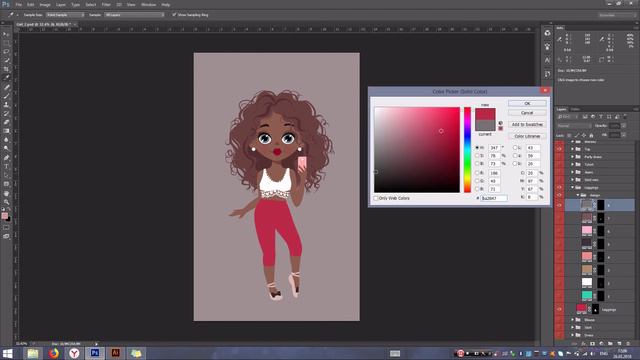Select layer 6 pink thumbnail
This screenshot has width=640, height=360.
(587, 231)
